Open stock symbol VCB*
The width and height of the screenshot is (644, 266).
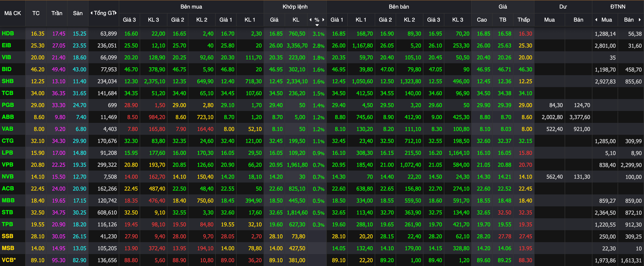(x=9, y=260)
